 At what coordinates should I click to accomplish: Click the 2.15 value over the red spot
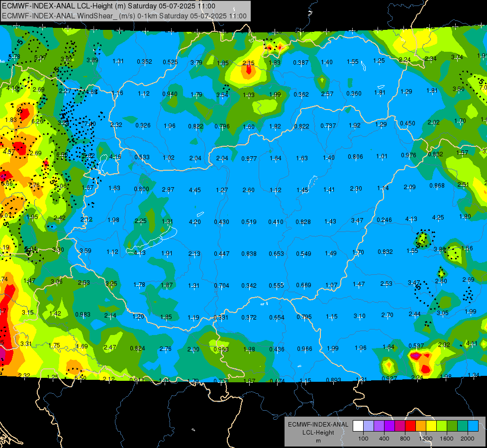pyautogui.click(x=248, y=63)
